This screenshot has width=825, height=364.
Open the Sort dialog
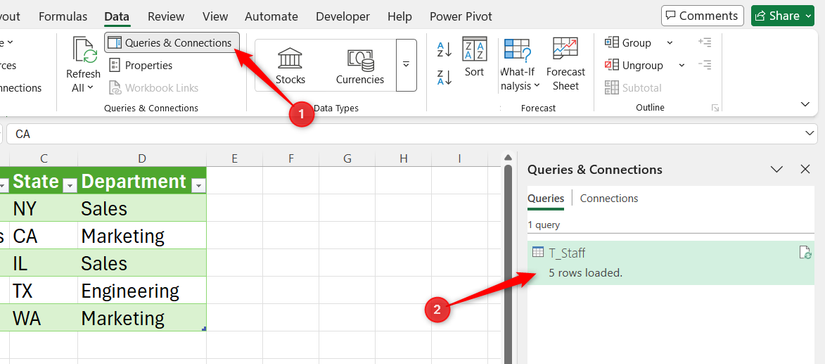(x=474, y=57)
